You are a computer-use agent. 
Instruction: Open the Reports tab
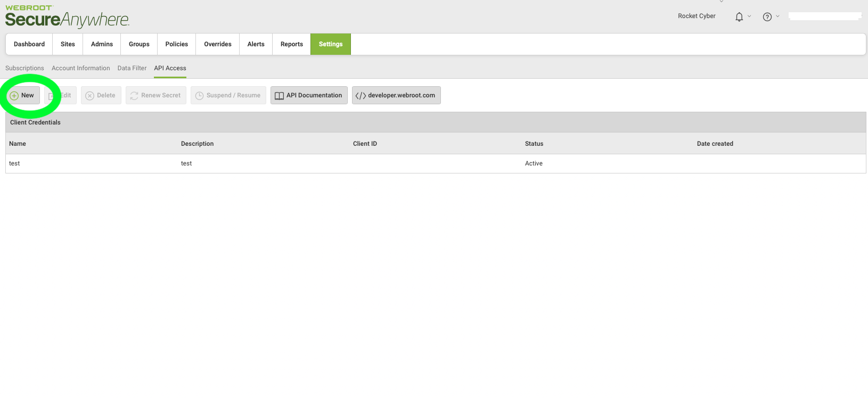click(x=292, y=44)
